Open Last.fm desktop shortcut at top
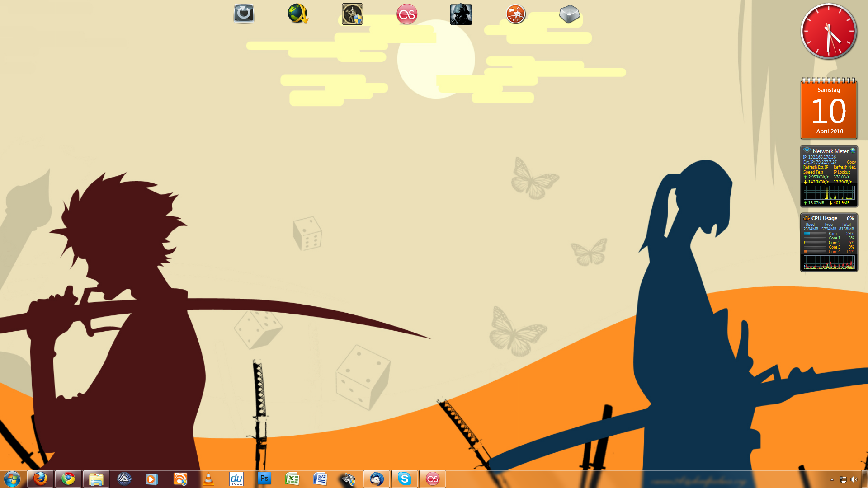Viewport: 868px width, 488px height. tap(406, 14)
